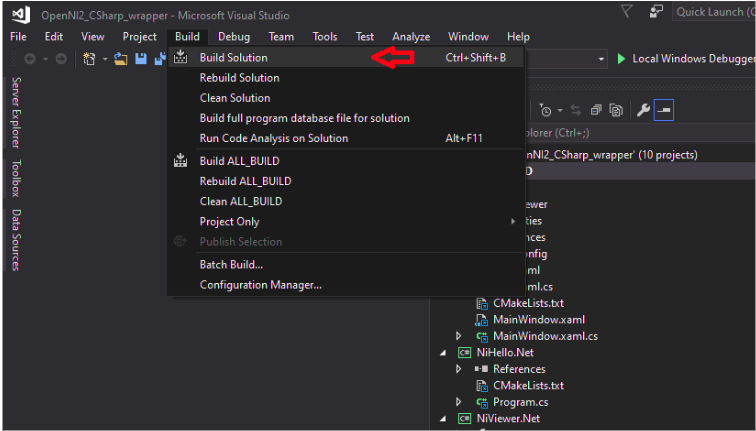Click the Properties wrench icon
Screen dimensions: 756x431
pyautogui.click(x=643, y=110)
